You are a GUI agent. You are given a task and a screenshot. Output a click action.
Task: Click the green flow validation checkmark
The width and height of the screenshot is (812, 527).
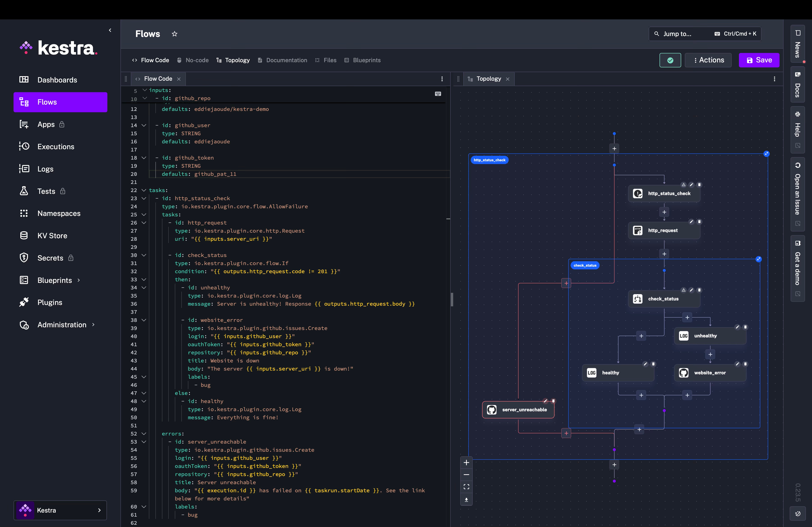pyautogui.click(x=670, y=60)
